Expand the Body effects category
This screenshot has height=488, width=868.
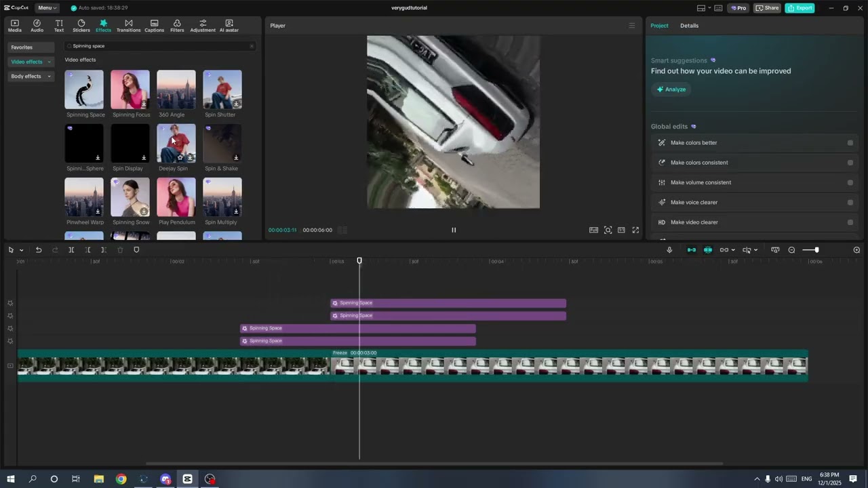tap(31, 76)
